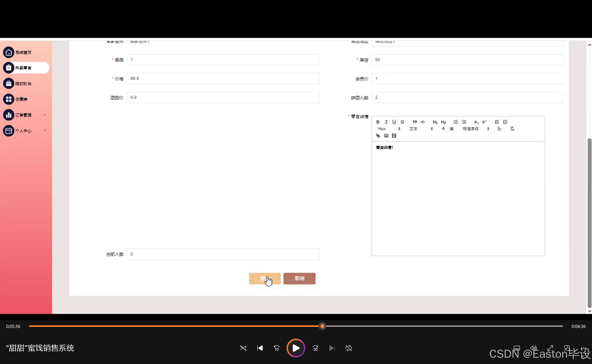The height and width of the screenshot is (364, 592).
Task: Insert a blockquote in the editor
Action: (x=415, y=122)
